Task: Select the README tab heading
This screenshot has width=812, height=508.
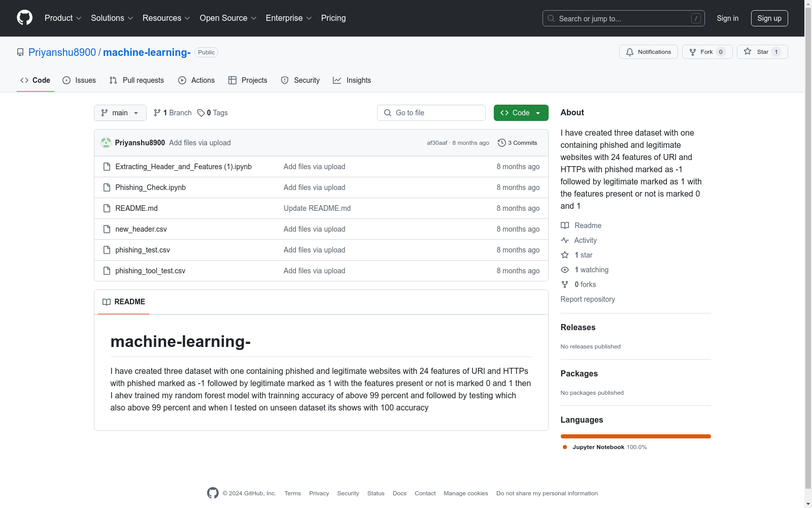Action: coord(124,302)
